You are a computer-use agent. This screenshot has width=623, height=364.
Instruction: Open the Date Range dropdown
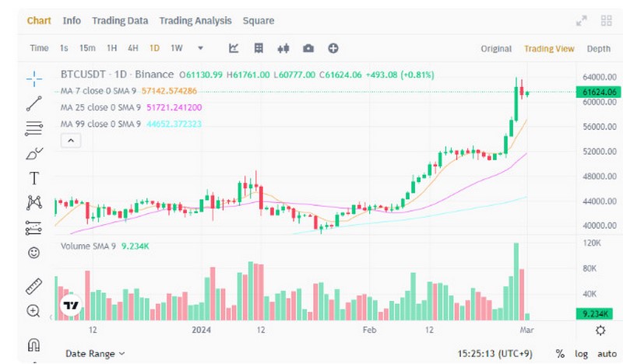click(95, 354)
